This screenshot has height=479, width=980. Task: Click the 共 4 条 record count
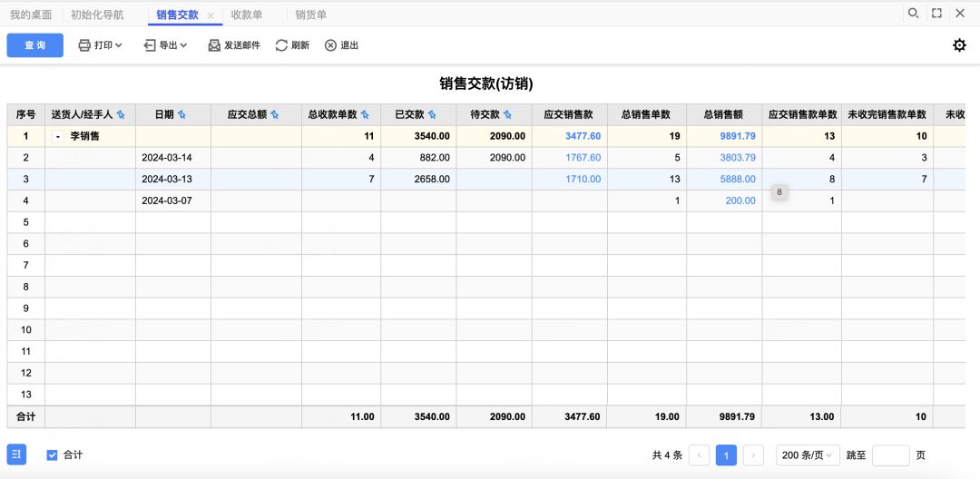667,455
